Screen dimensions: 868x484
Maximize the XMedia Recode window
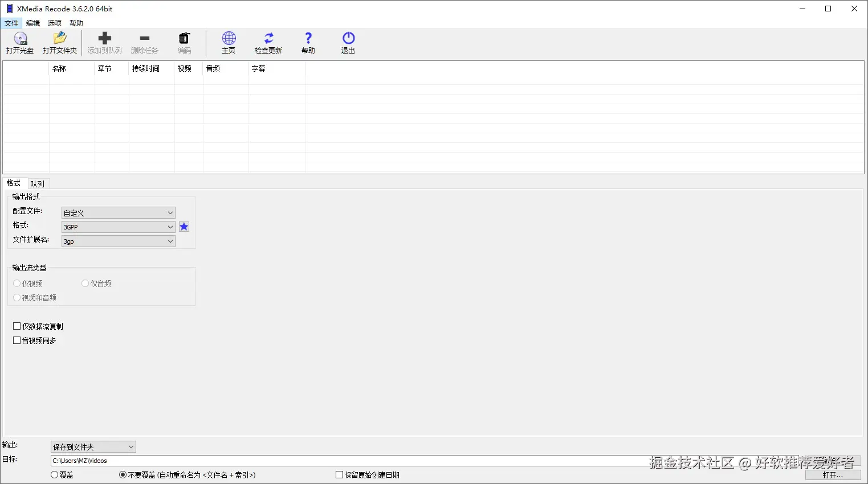[828, 9]
